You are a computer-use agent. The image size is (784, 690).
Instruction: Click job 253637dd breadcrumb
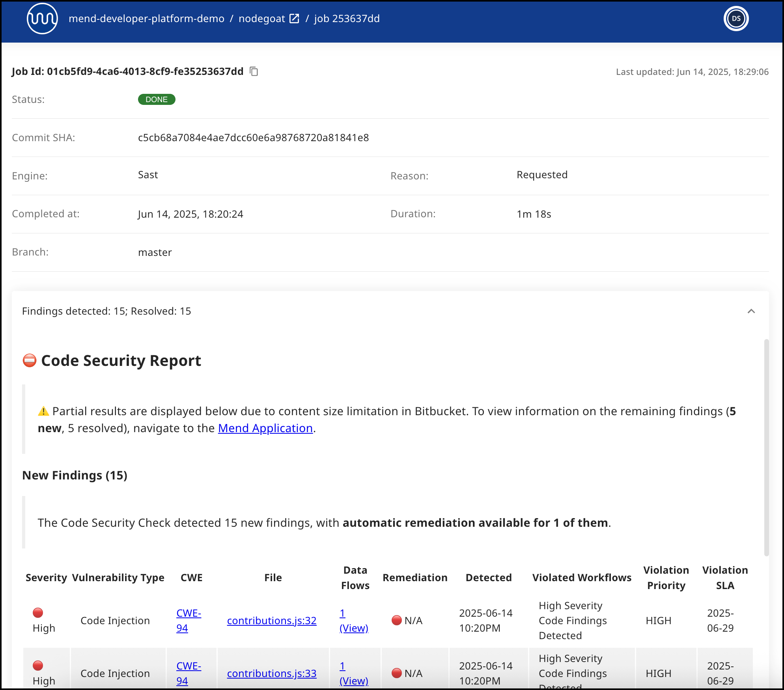(347, 19)
